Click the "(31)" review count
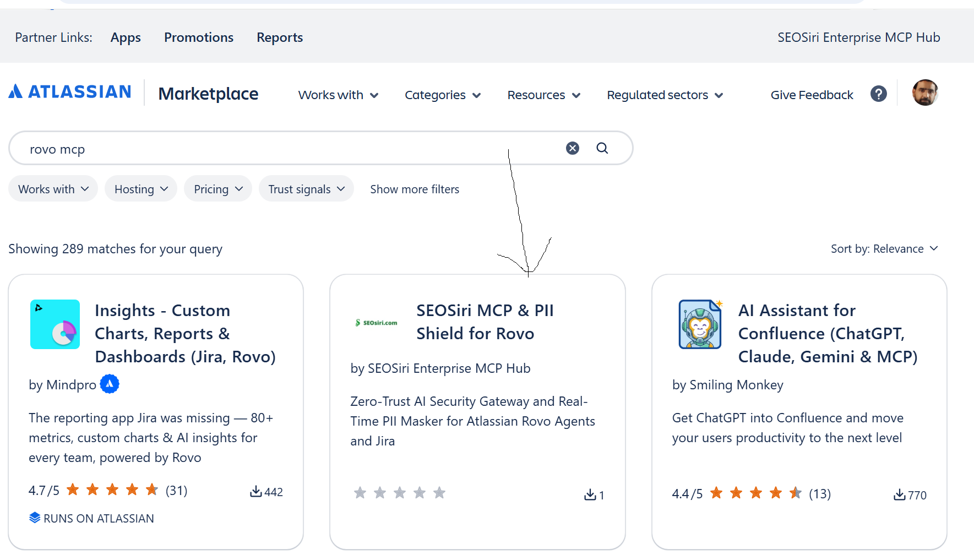 click(177, 490)
